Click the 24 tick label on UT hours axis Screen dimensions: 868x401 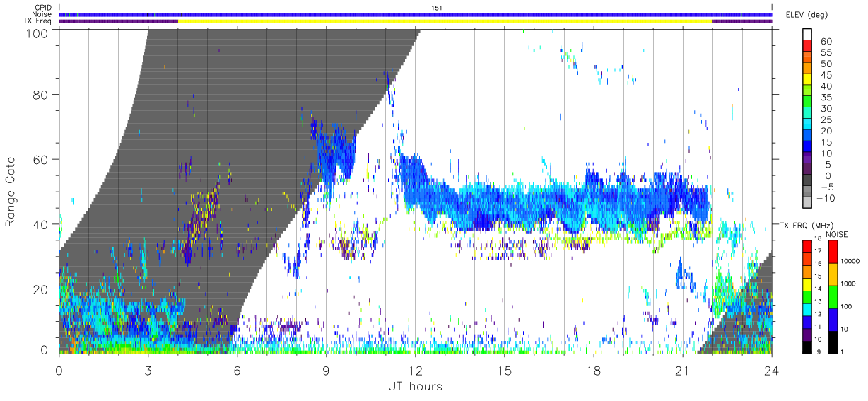pyautogui.click(x=772, y=370)
